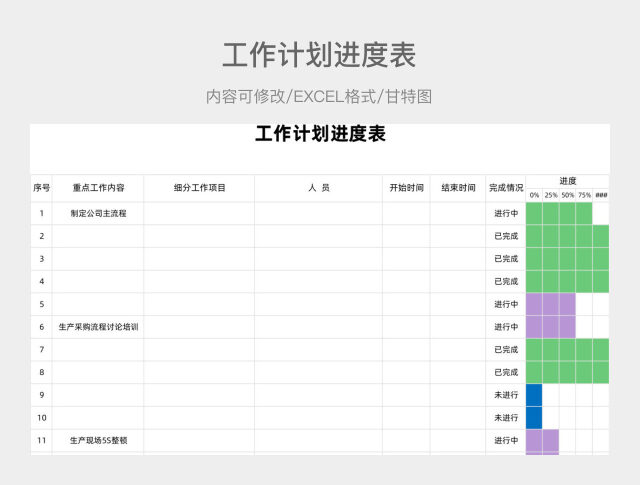This screenshot has width=640, height=485.
Task: Select sequence number 10 cell
Action: coord(41,418)
